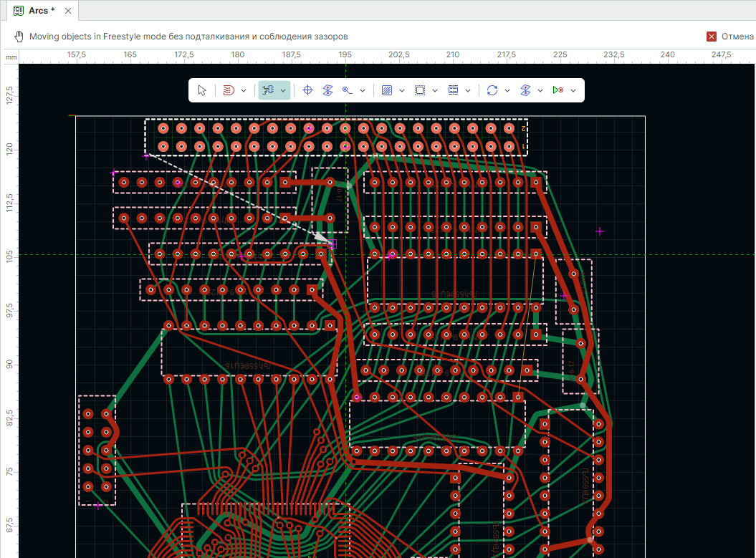756x558 pixels.
Task: Click the circular arrows refresh icon
Action: click(x=492, y=90)
